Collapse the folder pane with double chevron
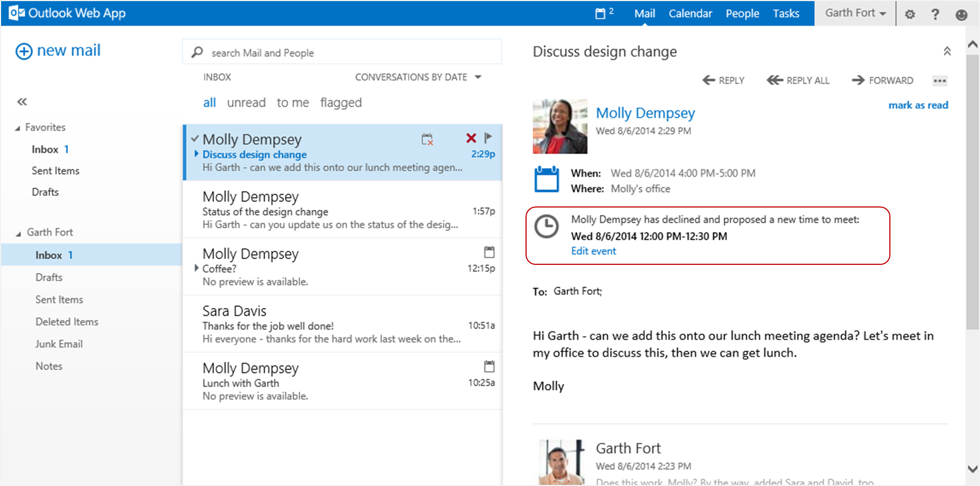 (x=22, y=102)
